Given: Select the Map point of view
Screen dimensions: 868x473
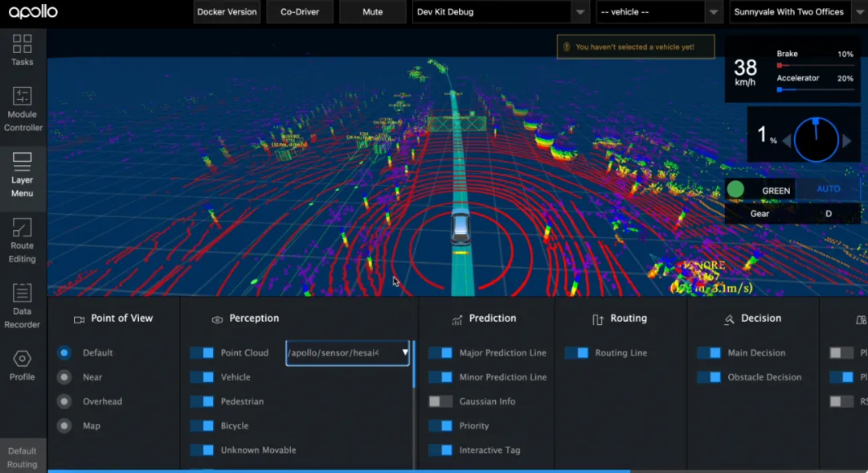Looking at the screenshot, I should tap(64, 426).
